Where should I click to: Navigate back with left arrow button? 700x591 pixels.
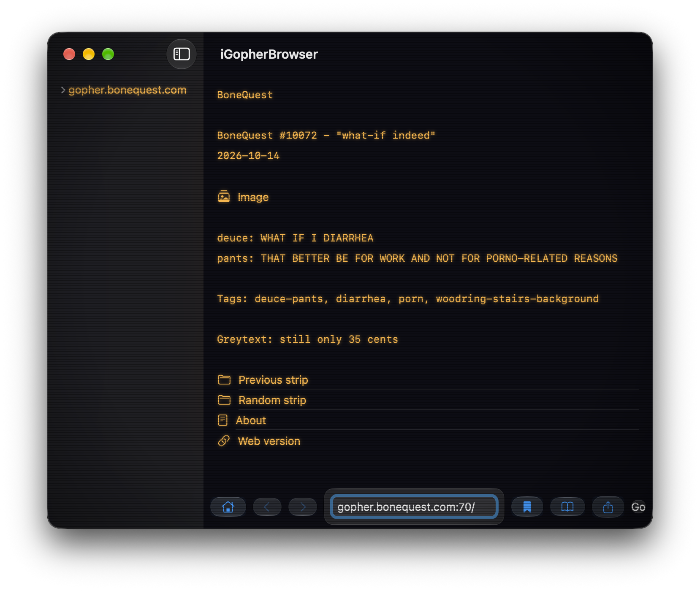(x=267, y=507)
